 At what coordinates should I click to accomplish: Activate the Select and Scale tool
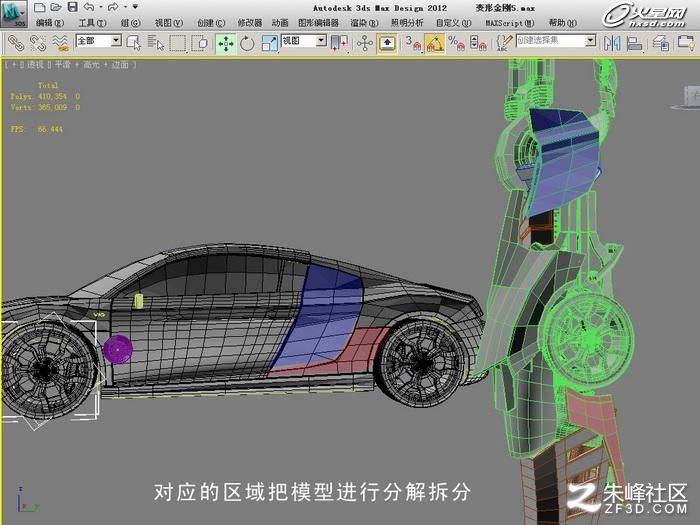click(269, 44)
